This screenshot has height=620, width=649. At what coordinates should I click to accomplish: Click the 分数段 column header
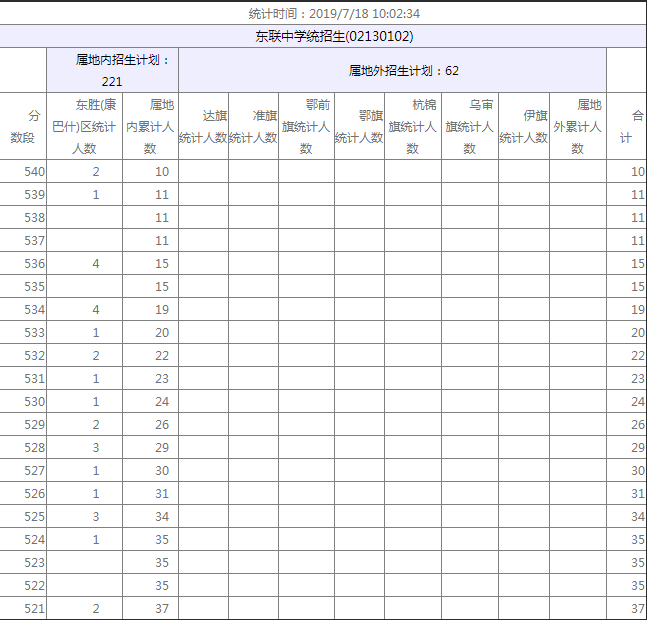point(23,127)
